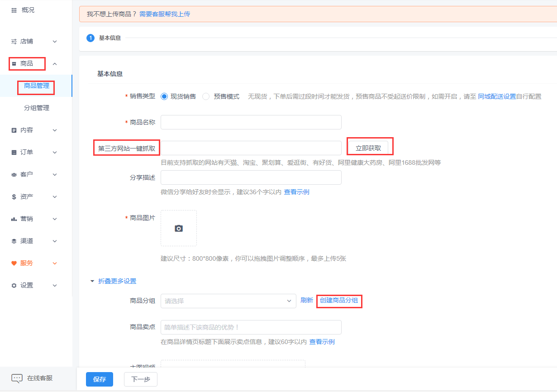Open 商品管理 in the sidebar
Viewport: 557px width, 392px height.
pos(37,86)
